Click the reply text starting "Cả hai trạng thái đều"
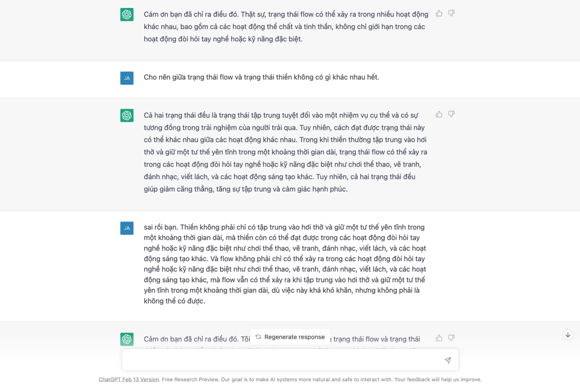 click(285, 151)
